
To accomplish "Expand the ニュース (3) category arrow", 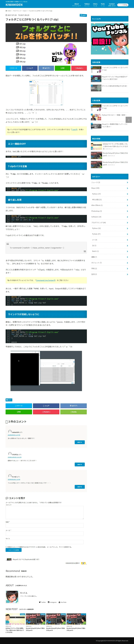I will point(127,183).
